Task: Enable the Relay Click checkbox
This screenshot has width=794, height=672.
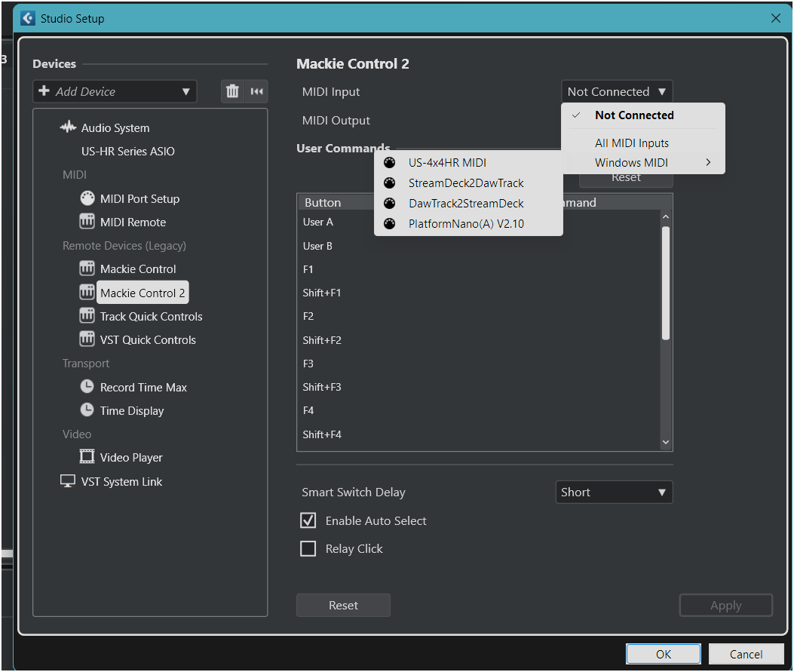Action: pos(308,549)
